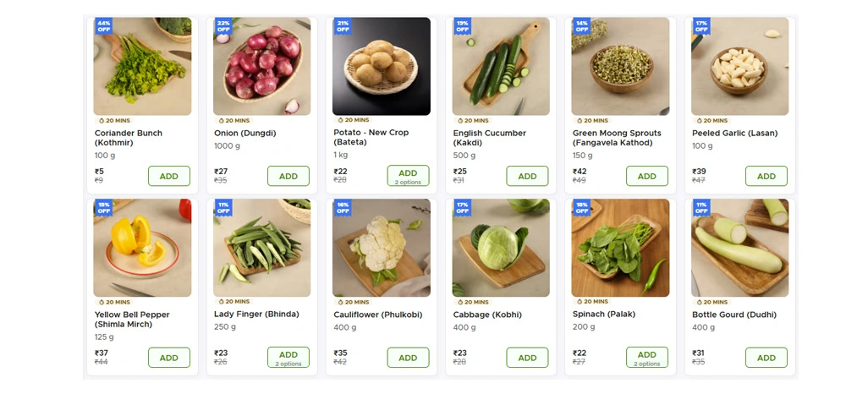Image resolution: width=868 pixels, height=394 pixels.
Task: Open options via ADD for Potato - New Crop
Action: [408, 176]
